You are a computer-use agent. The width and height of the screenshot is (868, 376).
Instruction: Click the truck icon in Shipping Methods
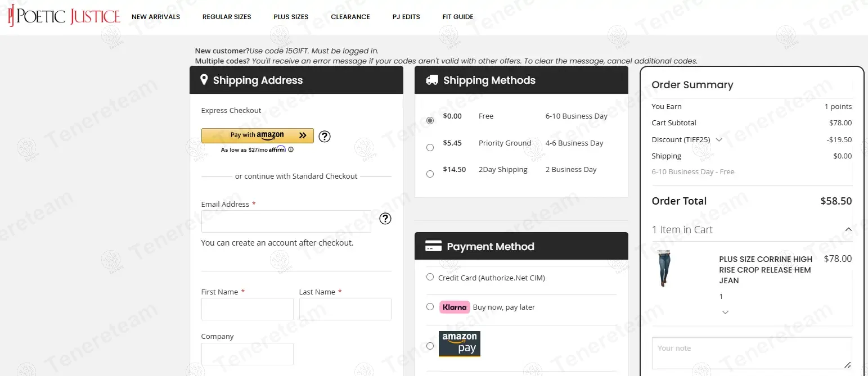click(432, 80)
